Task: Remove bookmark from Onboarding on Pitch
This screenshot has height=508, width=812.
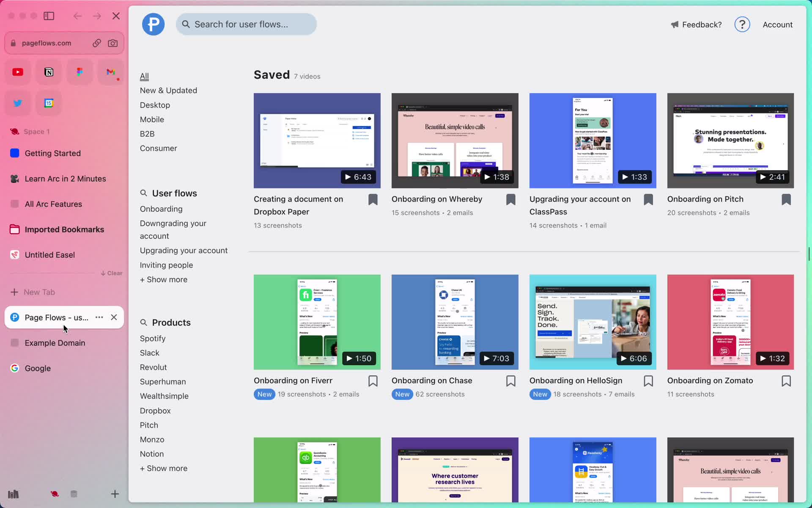Action: coord(786,200)
